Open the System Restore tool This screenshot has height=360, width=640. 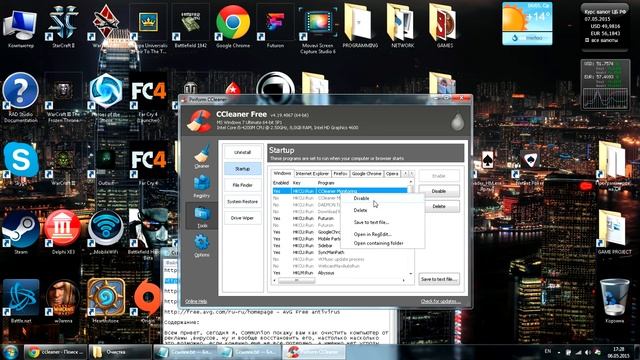(x=242, y=202)
